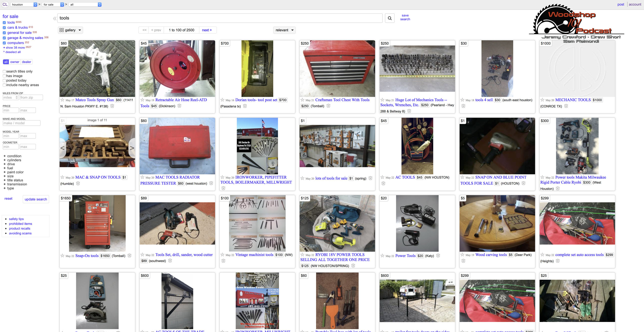Uncheck the computers category checkbox
This screenshot has width=644, height=332.
(x=4, y=43)
